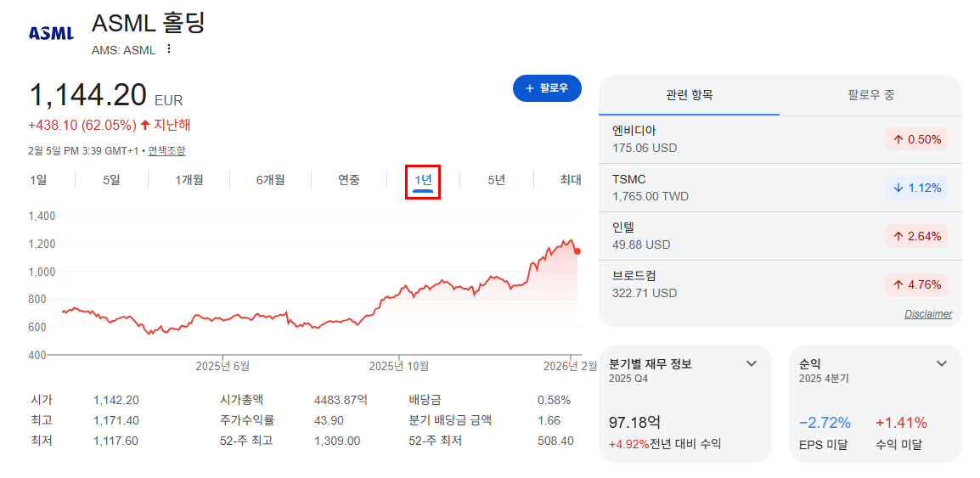Image resolution: width=980 pixels, height=478 pixels.
Task: Expand the 분기별 재무 정보 card
Action: (752, 363)
